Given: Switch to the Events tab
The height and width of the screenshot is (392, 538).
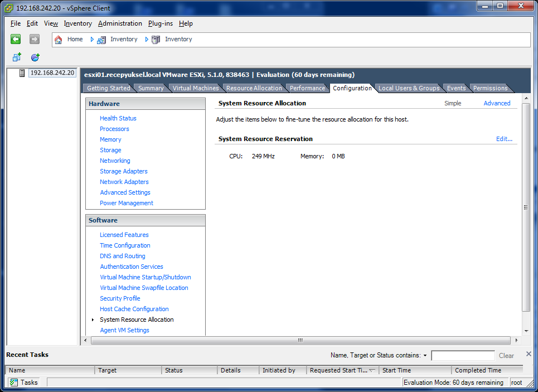Looking at the screenshot, I should 456,88.
